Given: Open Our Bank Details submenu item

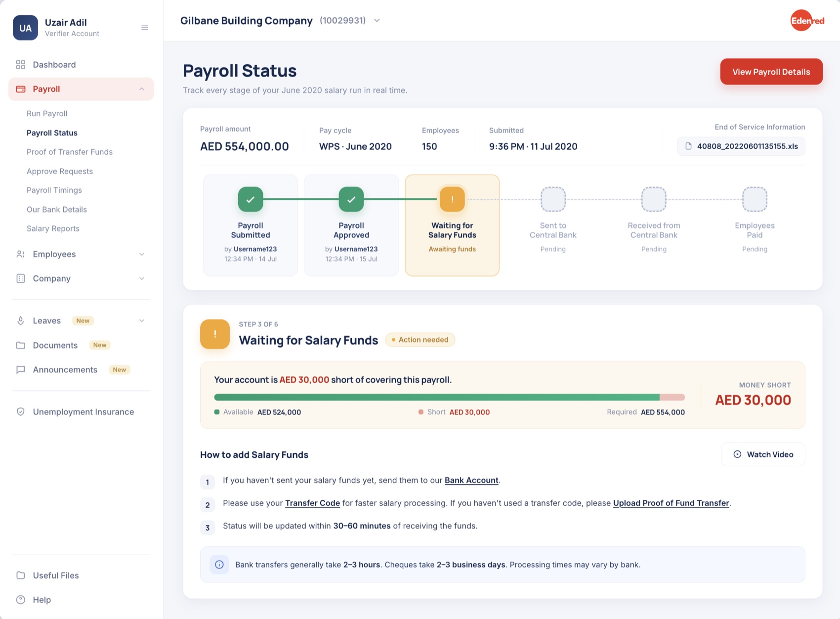Looking at the screenshot, I should [x=57, y=210].
